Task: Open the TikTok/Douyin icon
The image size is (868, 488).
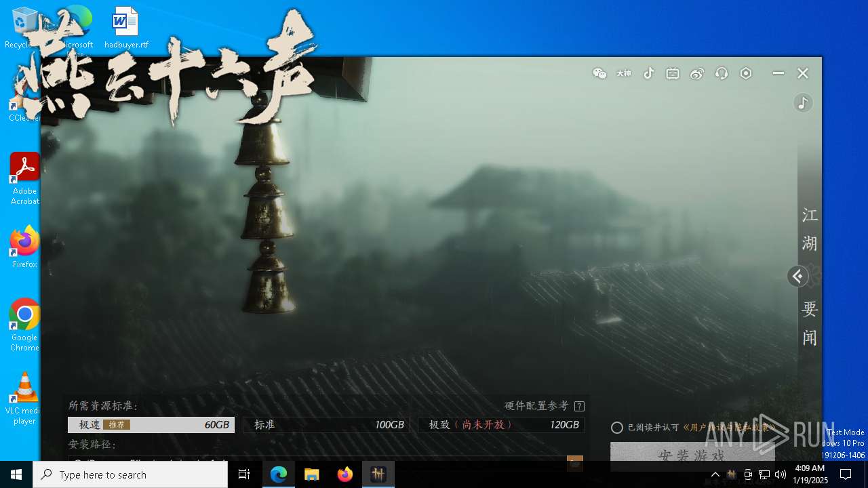Action: 648,73
